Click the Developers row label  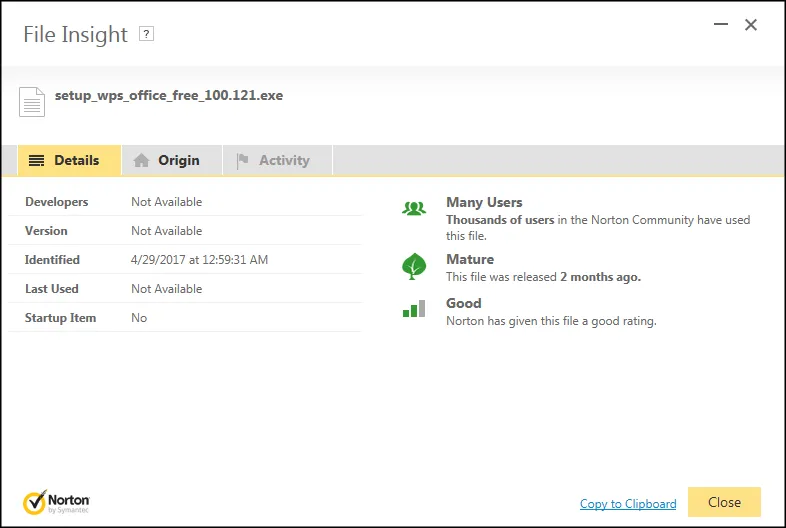[57, 202]
